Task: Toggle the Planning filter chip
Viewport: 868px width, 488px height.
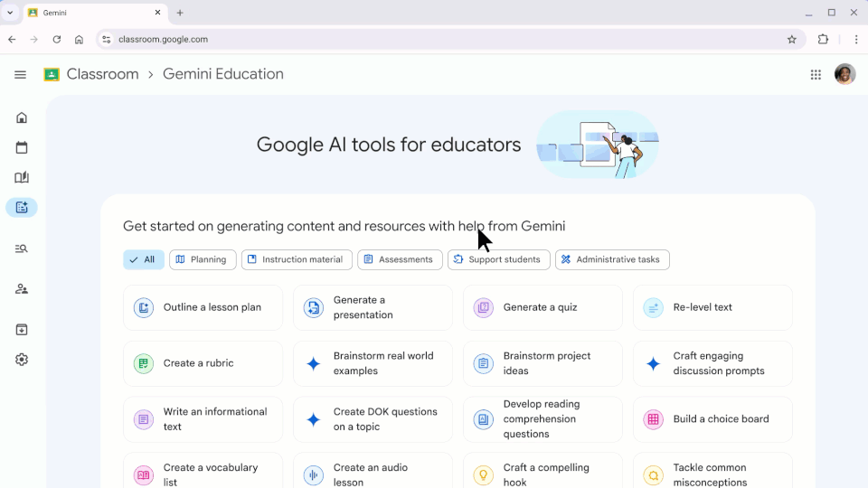Action: point(203,260)
